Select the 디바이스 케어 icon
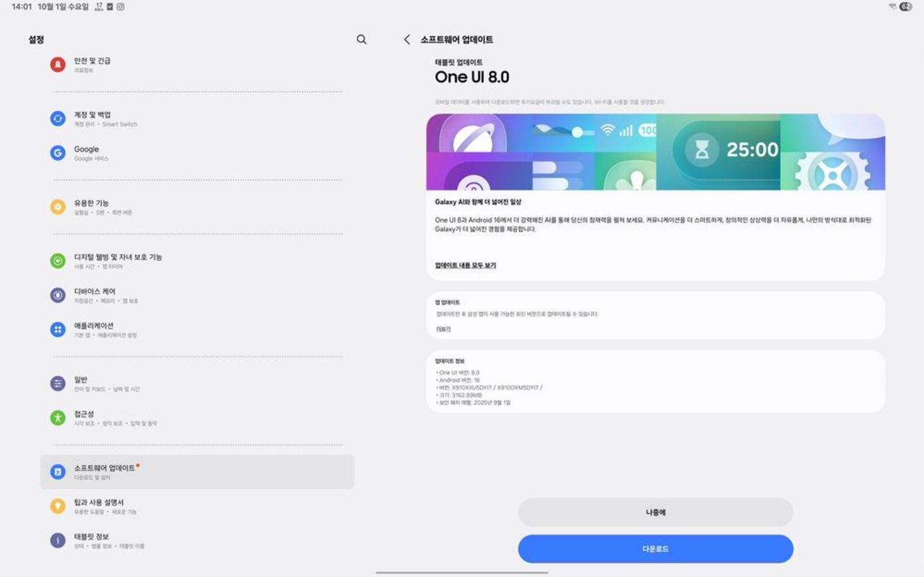Screen dimensions: 924x577 (58, 295)
